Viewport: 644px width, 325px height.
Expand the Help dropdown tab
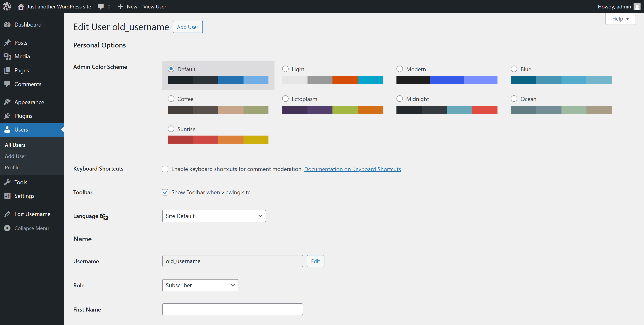(x=620, y=19)
